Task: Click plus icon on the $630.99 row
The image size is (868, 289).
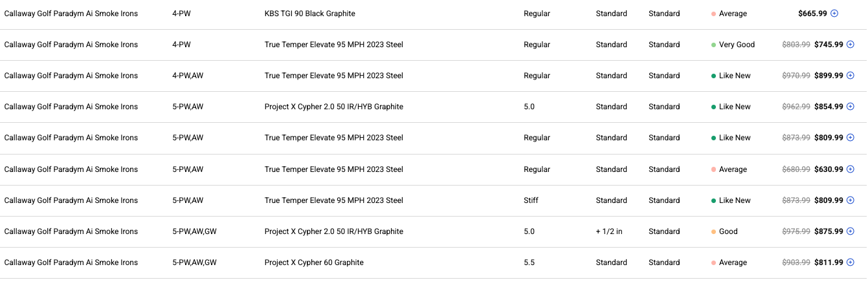Action: [x=851, y=169]
